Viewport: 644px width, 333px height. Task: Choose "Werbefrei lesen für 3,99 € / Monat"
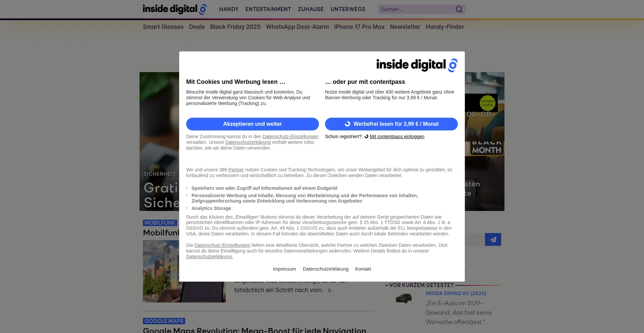(391, 124)
